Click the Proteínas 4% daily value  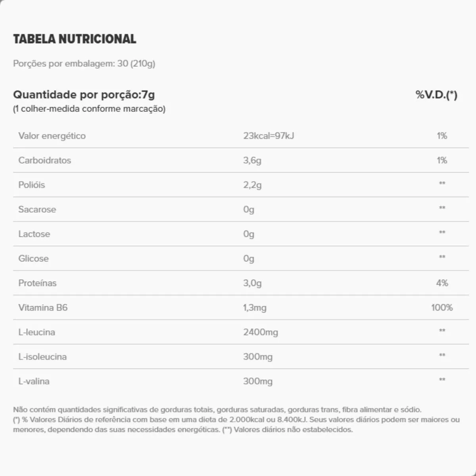(x=442, y=283)
